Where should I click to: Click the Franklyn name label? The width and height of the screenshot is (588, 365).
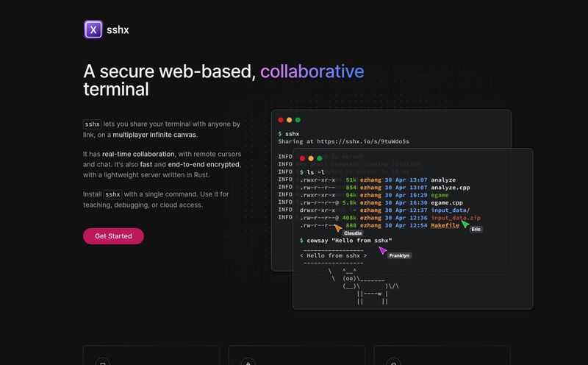399,255
